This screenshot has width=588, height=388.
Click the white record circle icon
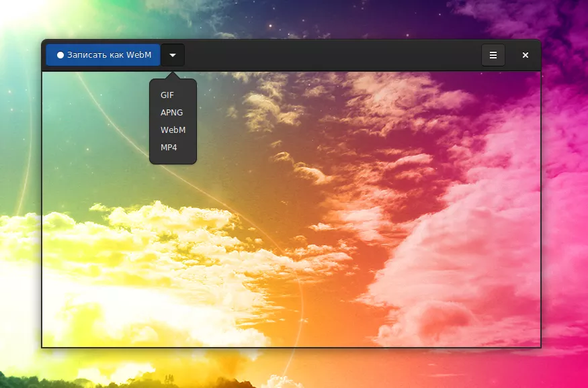(x=60, y=55)
